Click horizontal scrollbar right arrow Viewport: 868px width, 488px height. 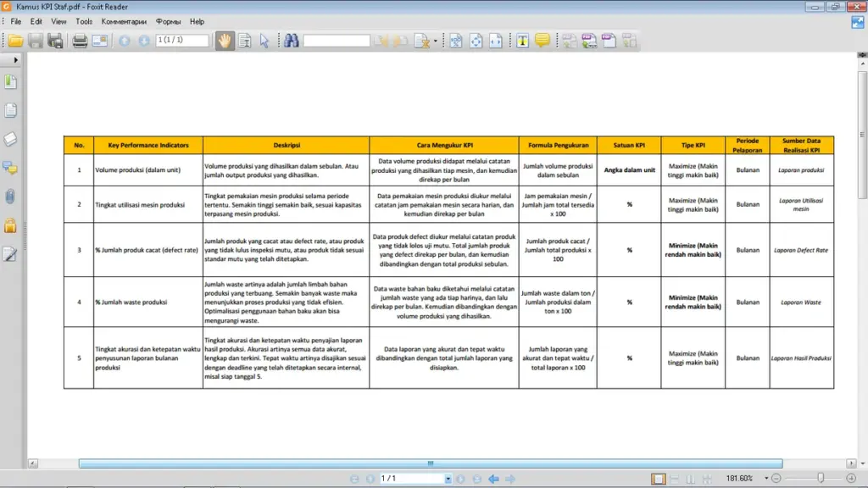(x=851, y=463)
